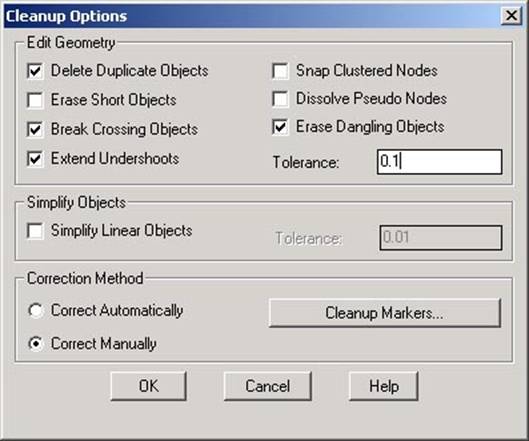Click Cancel to dismiss the dialog
529x441 pixels.
click(268, 386)
